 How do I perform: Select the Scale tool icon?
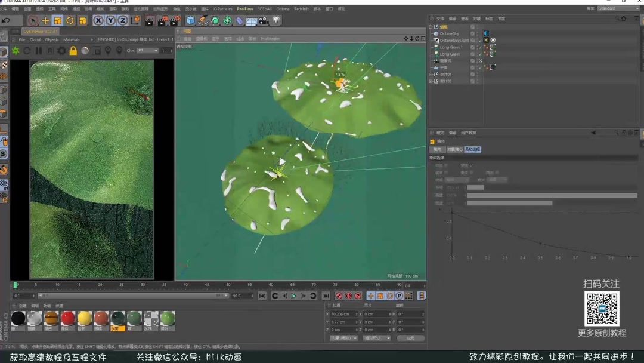pyautogui.click(x=58, y=20)
